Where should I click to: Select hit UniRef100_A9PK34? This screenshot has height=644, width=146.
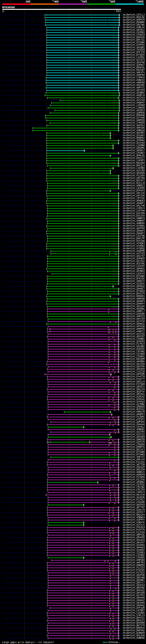[x=134, y=20]
